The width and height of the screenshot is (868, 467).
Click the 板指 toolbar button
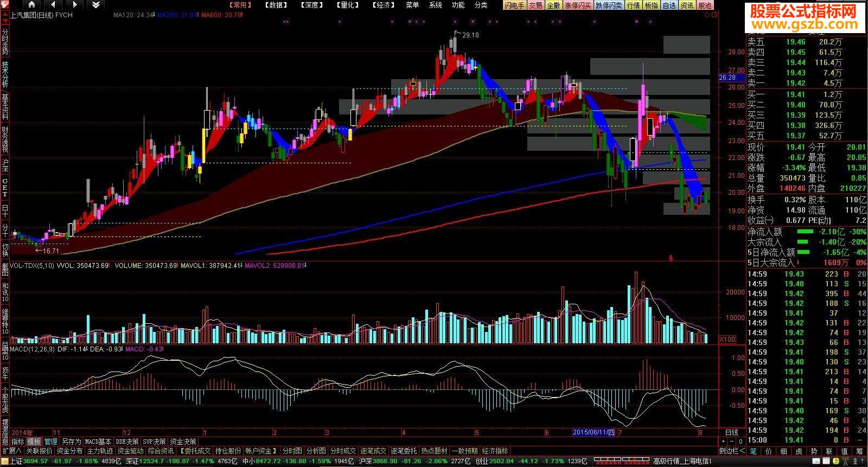pyautogui.click(x=651, y=5)
